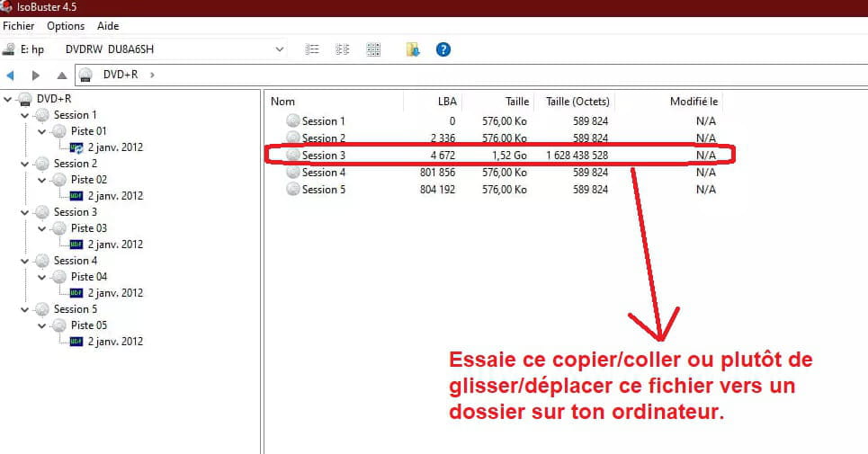Image resolution: width=868 pixels, height=454 pixels.
Task: Collapse Session 3 in the tree
Action: tap(25, 212)
